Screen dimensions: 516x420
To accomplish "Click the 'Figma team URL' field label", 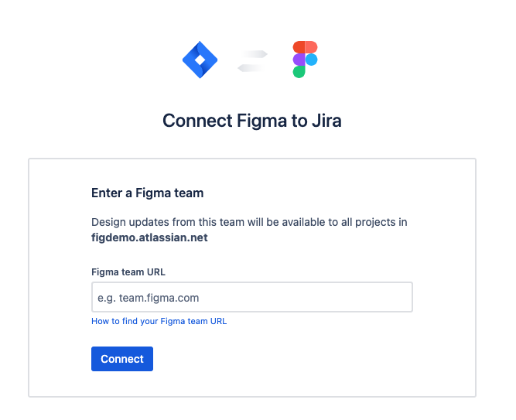I will (128, 271).
